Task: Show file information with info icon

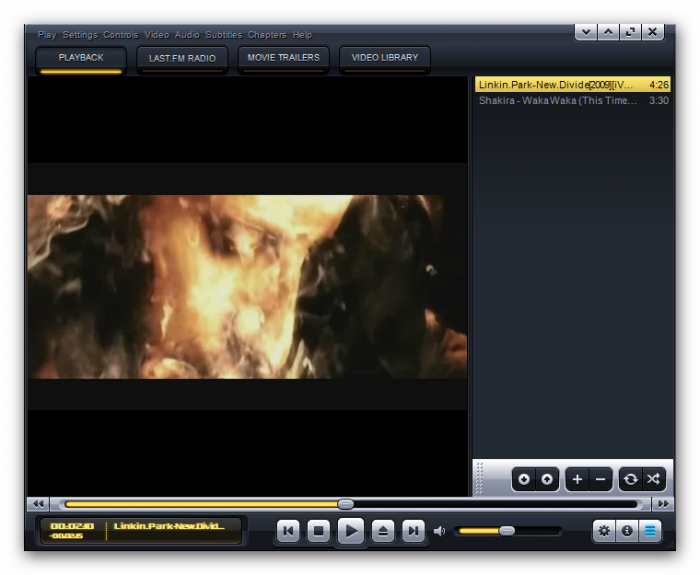Action: (627, 531)
